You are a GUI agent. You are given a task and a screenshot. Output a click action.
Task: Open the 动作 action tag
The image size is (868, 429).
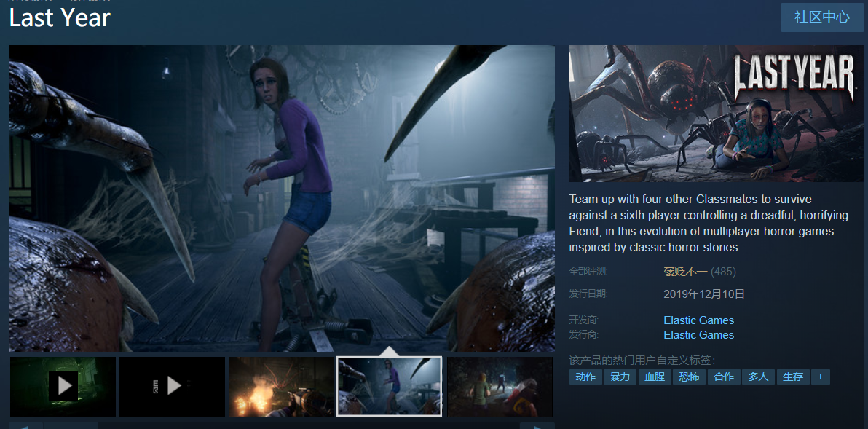pos(585,377)
